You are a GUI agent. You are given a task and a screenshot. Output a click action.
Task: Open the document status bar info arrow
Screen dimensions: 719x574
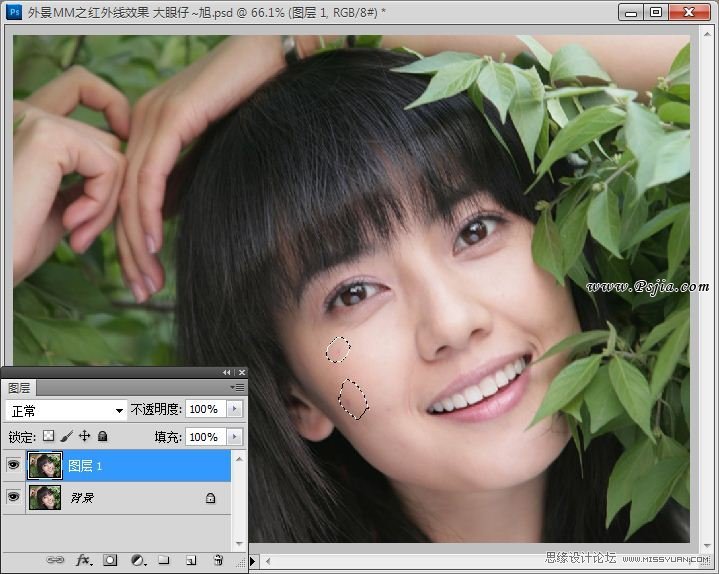[x=252, y=560]
